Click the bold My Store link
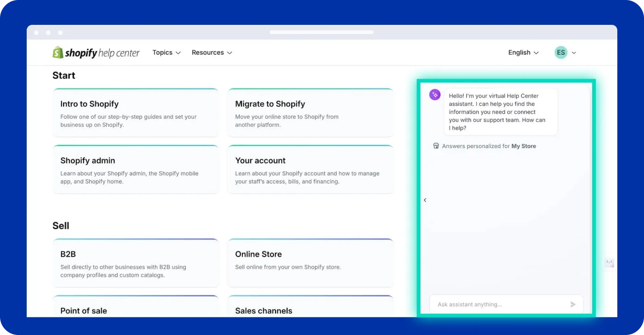644x335 pixels. [x=524, y=146]
